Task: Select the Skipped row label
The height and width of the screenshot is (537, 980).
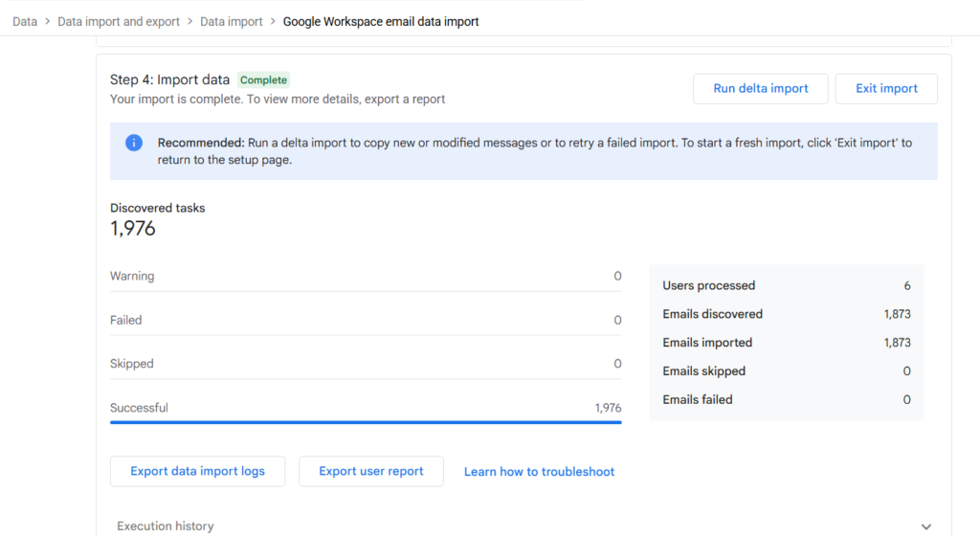Action: (131, 364)
